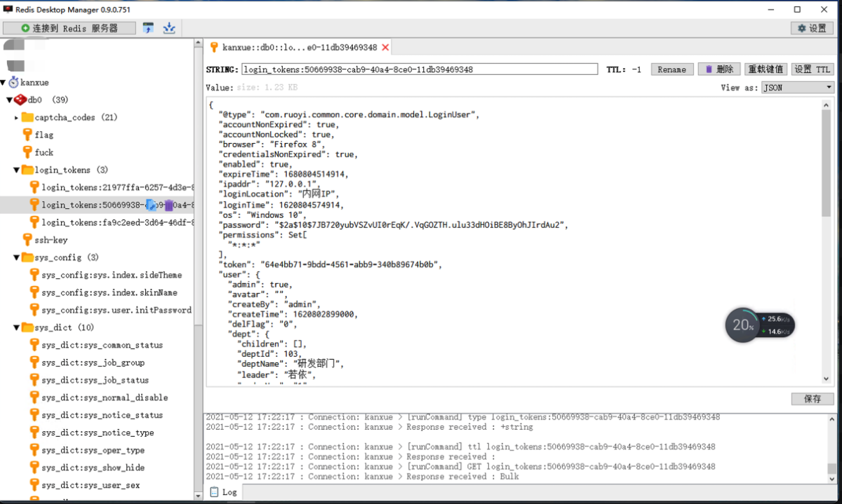Switch to the kanxue::db0 key tab
Image resolution: width=842 pixels, height=504 pixels.
click(300, 48)
